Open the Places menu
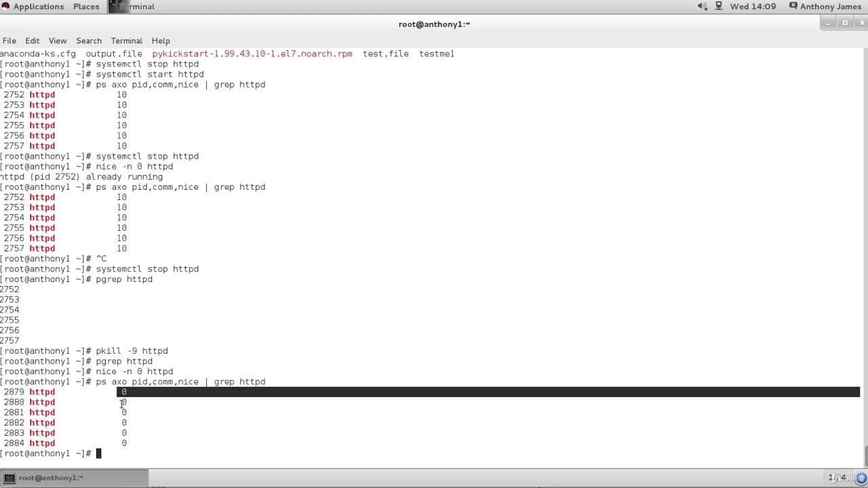This screenshot has height=488, width=868. click(x=86, y=6)
